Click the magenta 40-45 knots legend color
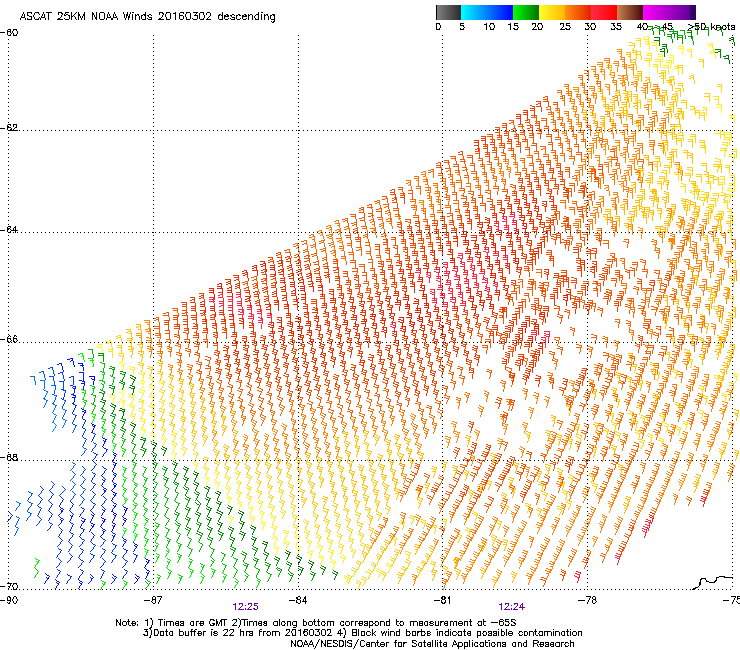 tap(656, 12)
